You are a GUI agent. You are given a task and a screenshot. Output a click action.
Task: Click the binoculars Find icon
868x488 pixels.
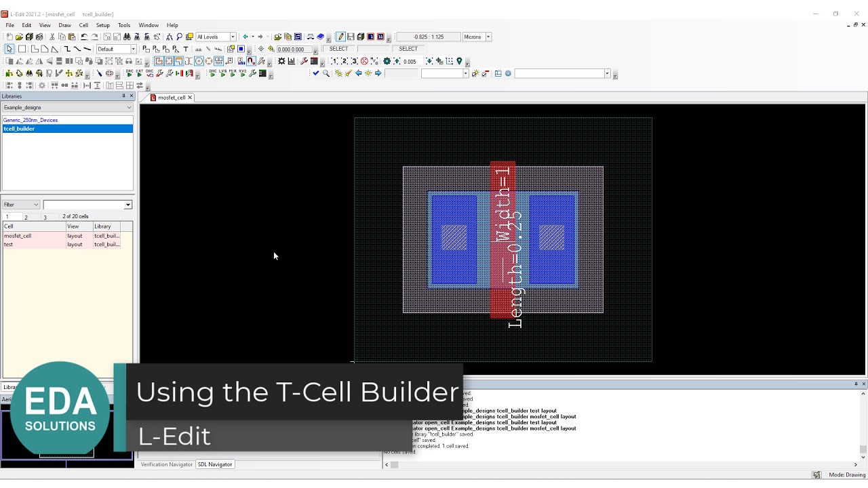click(x=127, y=37)
